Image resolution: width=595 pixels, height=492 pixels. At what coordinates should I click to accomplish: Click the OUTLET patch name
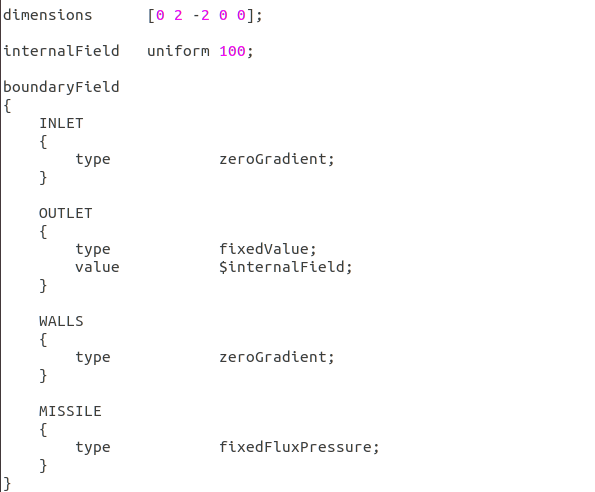(x=66, y=213)
